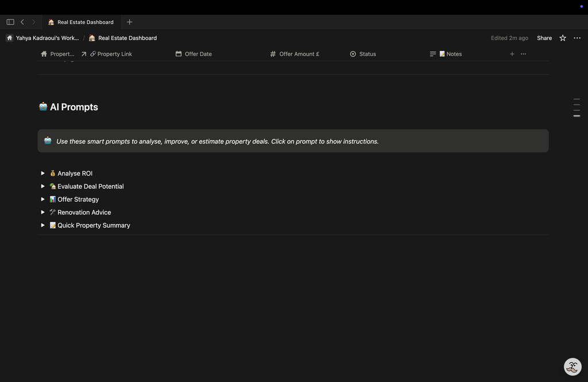Viewport: 588px width, 382px height.
Task: Expand the Evaluate Deal Potential toggle
Action: 43,186
